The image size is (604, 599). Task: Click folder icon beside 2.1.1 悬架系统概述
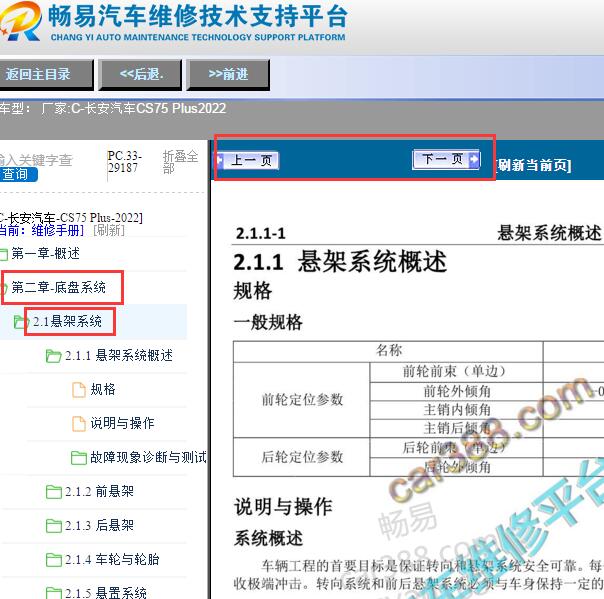coord(53,356)
